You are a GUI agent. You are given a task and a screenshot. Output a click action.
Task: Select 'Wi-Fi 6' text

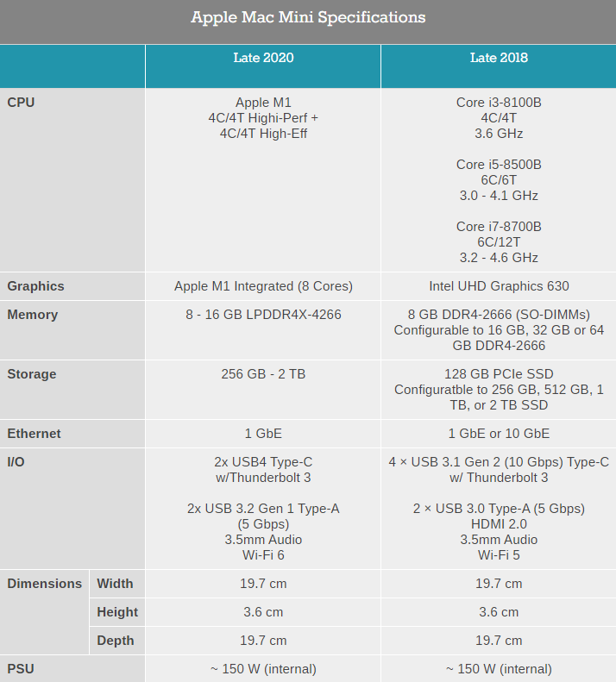click(263, 555)
